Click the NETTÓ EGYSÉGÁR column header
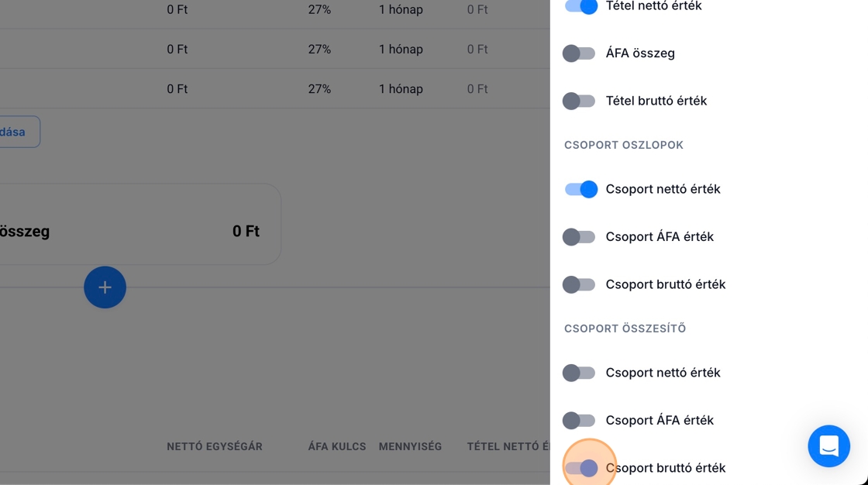Screen dimensions: 868x485 pos(215,446)
